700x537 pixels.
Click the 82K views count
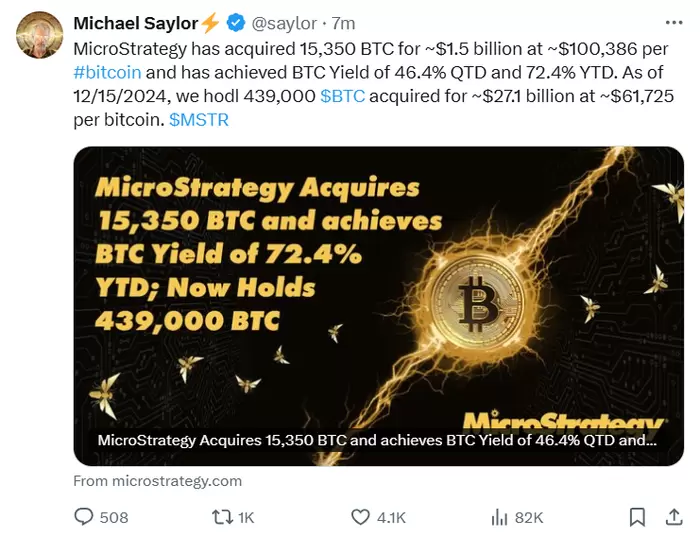pyautogui.click(x=528, y=517)
